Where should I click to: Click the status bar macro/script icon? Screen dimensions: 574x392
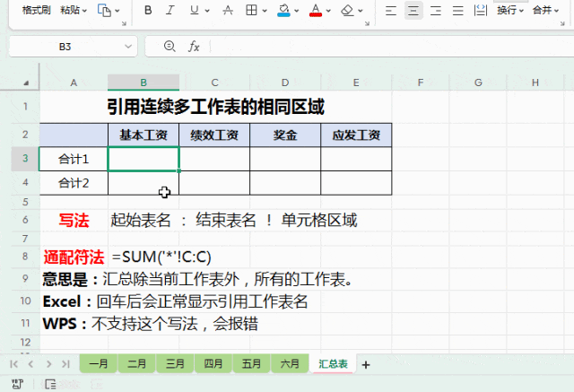tap(17, 384)
